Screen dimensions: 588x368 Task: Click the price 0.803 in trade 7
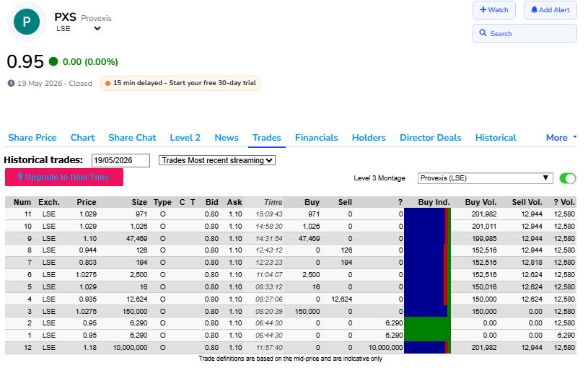(x=88, y=263)
